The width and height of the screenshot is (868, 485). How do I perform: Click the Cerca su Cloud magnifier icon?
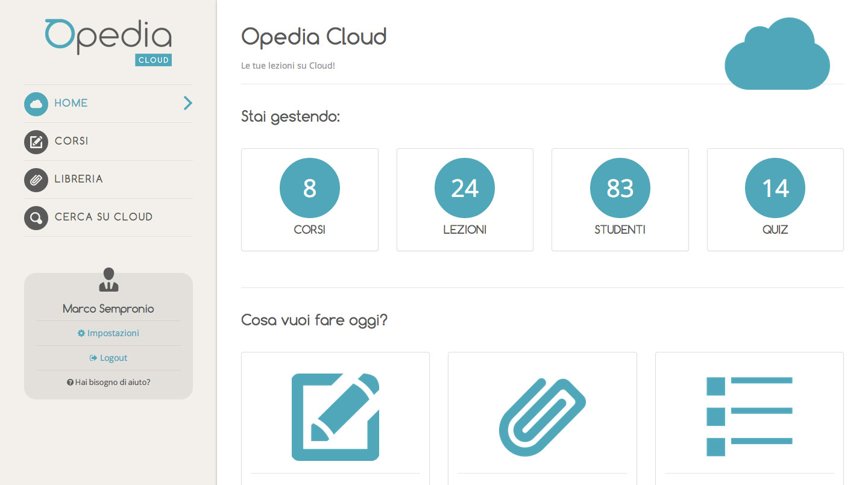coord(36,217)
